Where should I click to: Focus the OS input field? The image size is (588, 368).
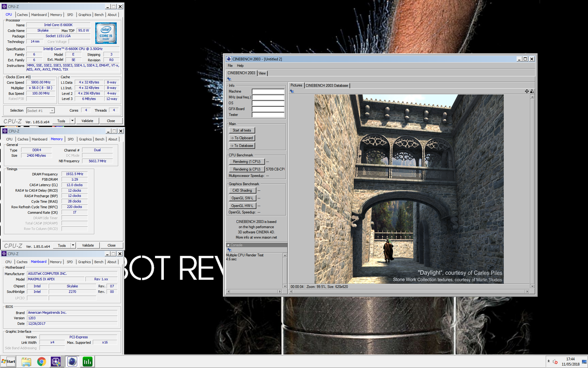pos(268,103)
